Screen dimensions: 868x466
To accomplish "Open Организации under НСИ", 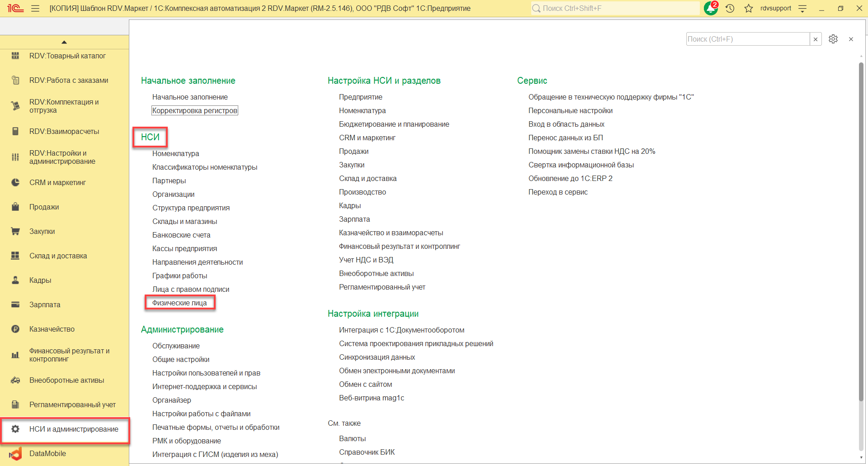I will tap(173, 194).
